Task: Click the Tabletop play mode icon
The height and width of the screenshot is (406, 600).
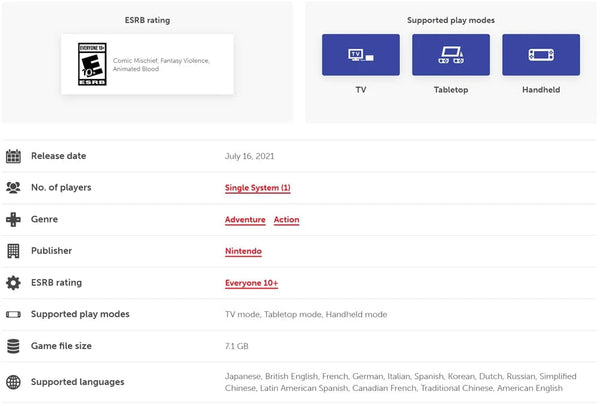Action: point(450,55)
